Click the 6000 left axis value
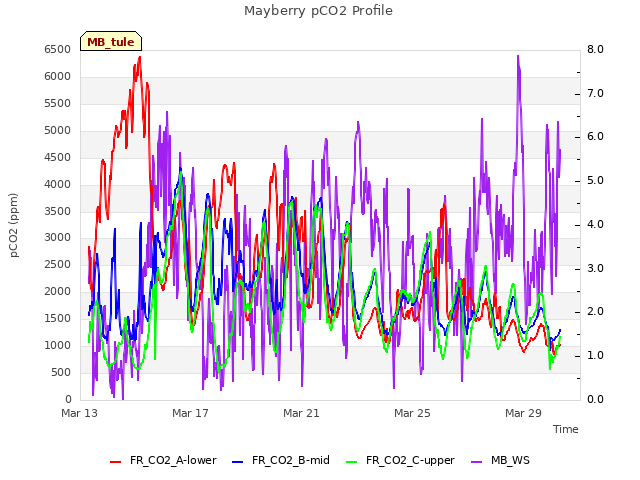640x480 pixels. pos(58,76)
